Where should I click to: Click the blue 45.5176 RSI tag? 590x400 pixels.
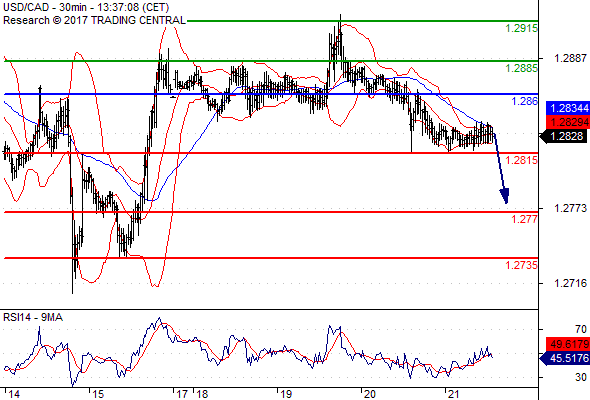coord(565,358)
